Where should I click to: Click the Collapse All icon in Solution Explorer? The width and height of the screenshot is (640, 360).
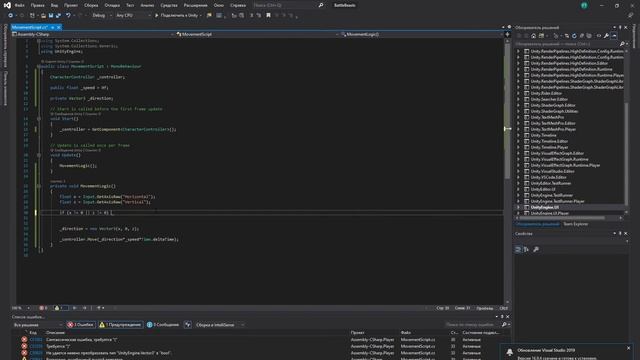point(582,36)
